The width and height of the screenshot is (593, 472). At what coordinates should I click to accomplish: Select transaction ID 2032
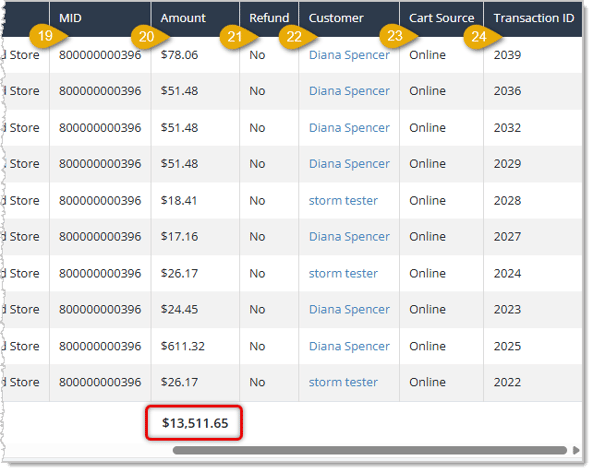507,128
